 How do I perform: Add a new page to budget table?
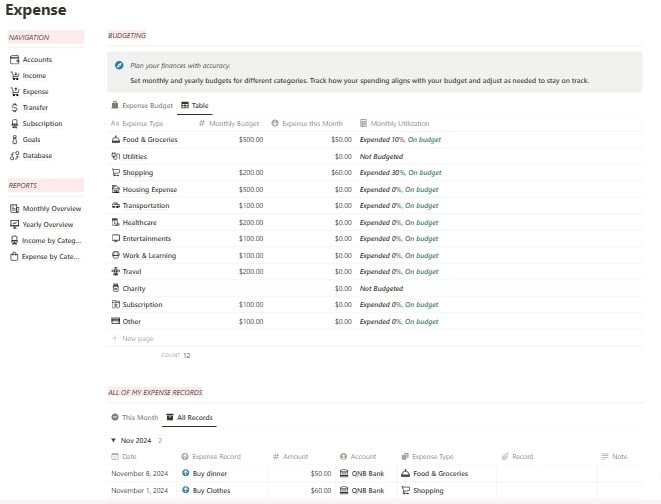(136, 339)
